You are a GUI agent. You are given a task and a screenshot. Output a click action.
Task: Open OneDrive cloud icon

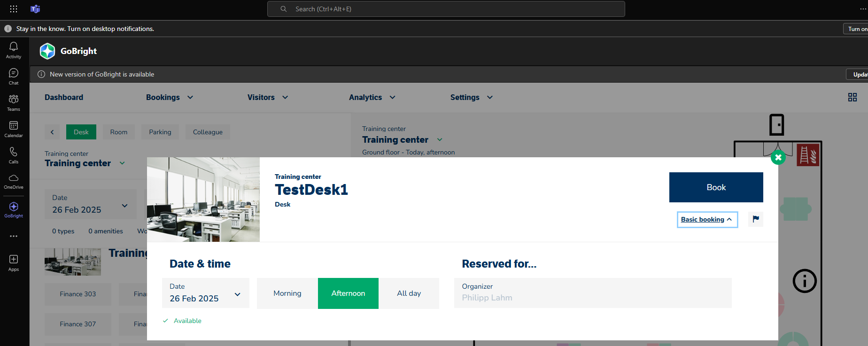(14, 181)
